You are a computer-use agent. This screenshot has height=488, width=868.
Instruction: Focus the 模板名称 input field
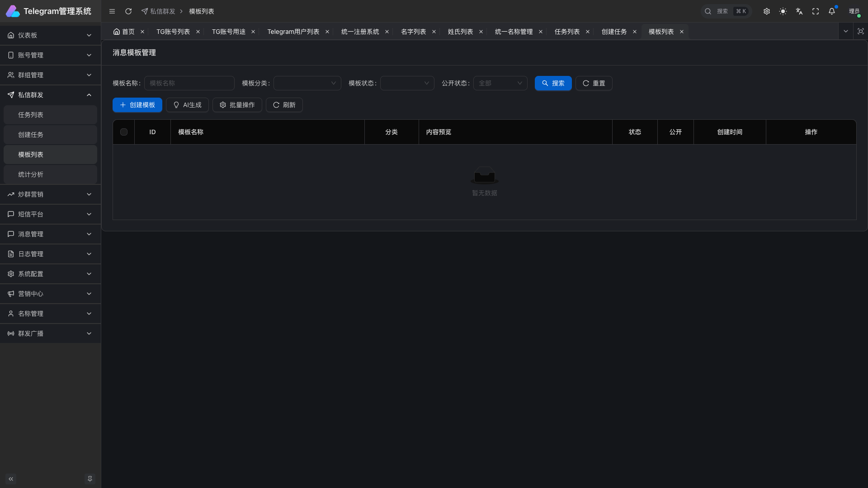pos(189,83)
